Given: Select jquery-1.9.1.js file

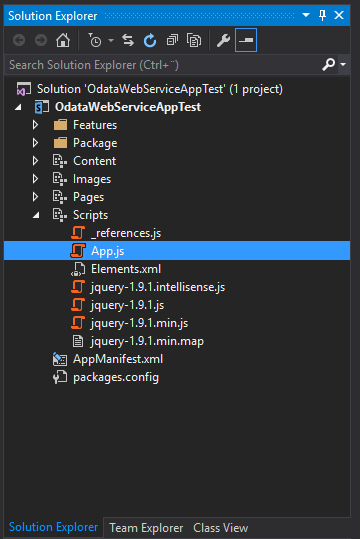Looking at the screenshot, I should pos(127,305).
